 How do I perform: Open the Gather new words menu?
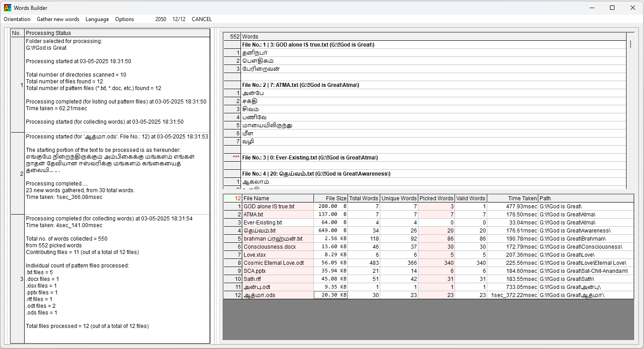pyautogui.click(x=58, y=19)
